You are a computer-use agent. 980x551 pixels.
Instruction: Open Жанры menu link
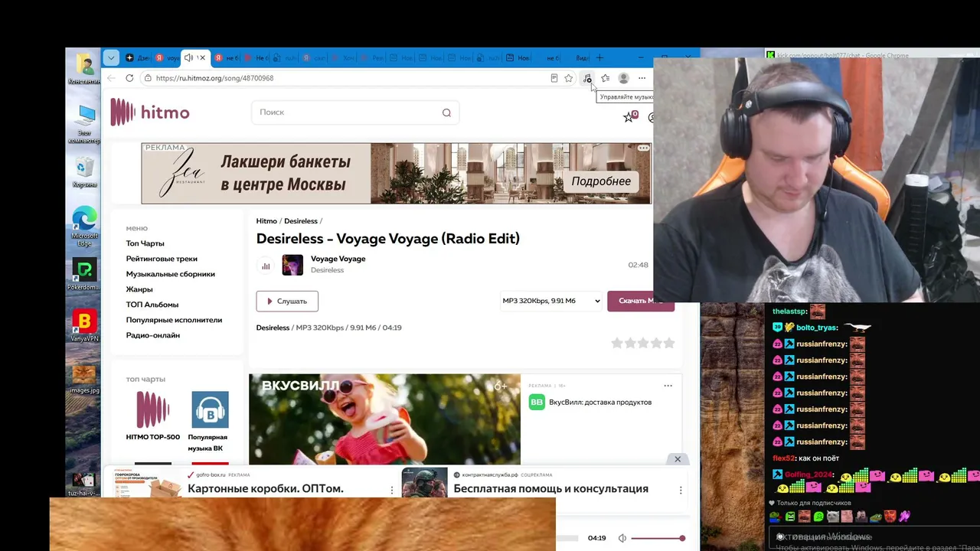tap(139, 289)
